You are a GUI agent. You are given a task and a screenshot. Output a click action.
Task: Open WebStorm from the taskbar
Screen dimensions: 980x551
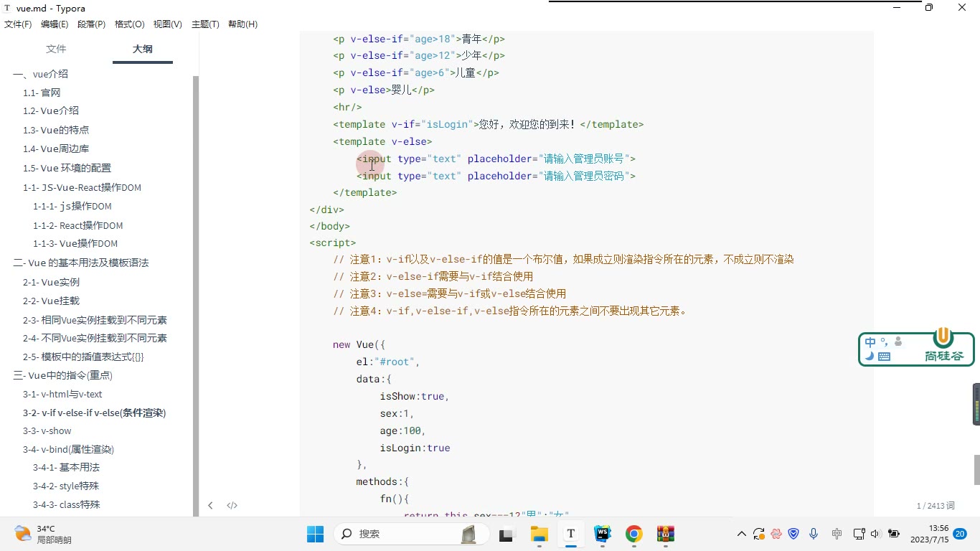(x=603, y=534)
